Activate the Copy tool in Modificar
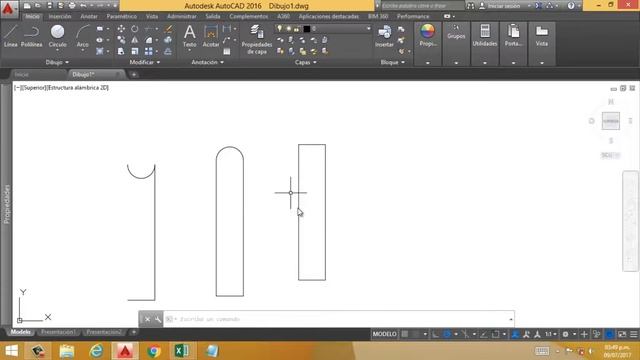The width and height of the screenshot is (640, 360). 121,40
